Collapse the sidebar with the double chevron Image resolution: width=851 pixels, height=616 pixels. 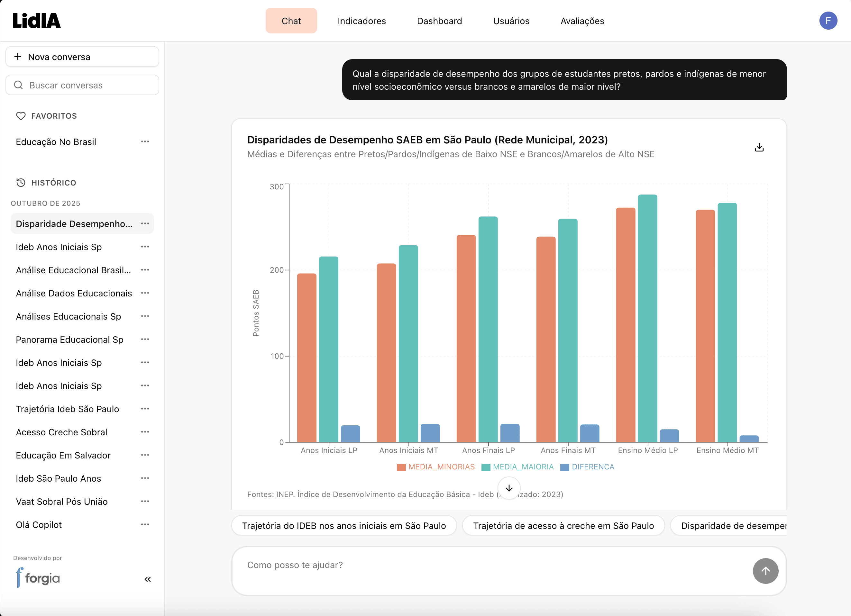pos(147,579)
